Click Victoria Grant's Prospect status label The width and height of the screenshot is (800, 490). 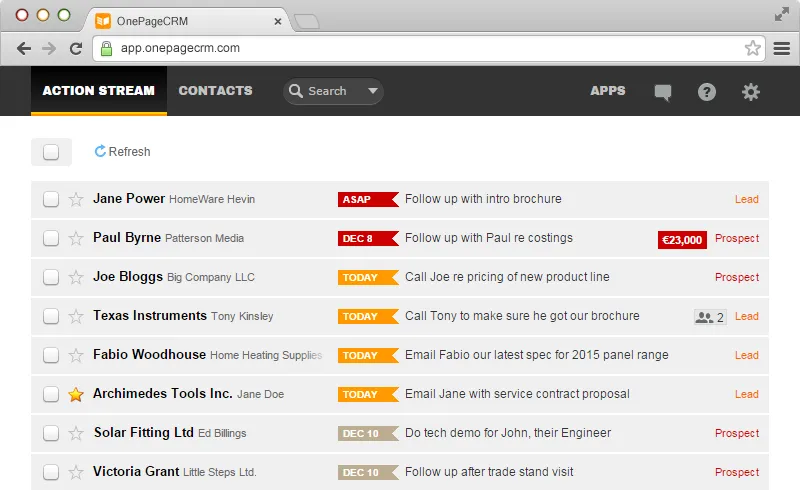click(737, 473)
